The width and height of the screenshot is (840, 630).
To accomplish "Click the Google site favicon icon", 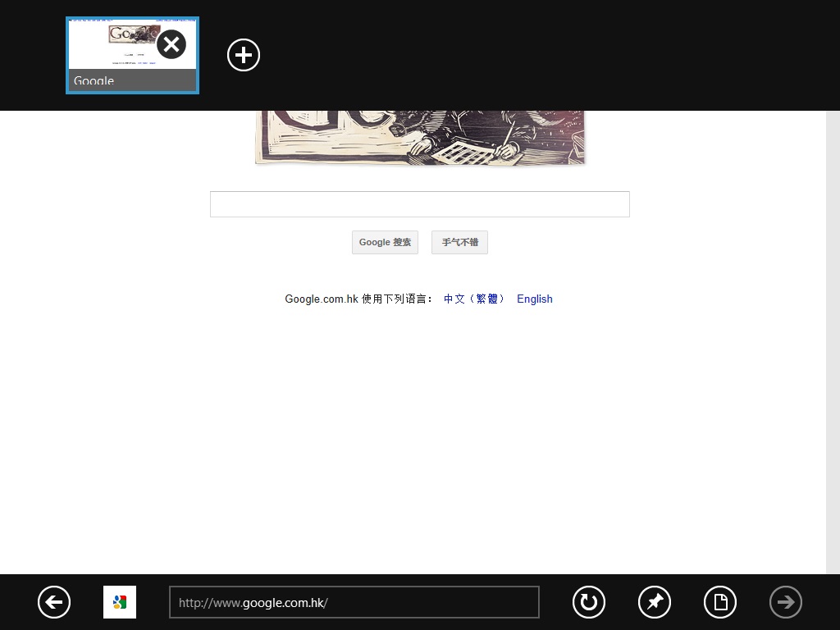I will [x=120, y=602].
